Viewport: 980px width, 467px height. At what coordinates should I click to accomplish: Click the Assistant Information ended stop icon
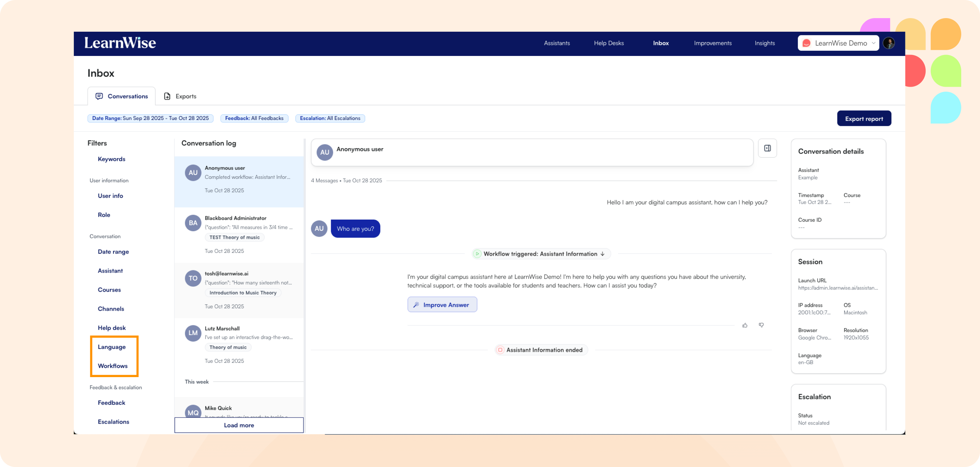(500, 350)
